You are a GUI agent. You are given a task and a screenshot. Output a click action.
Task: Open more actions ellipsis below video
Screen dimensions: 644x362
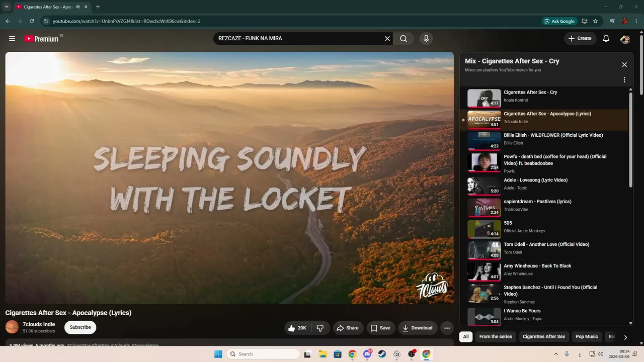point(447,328)
